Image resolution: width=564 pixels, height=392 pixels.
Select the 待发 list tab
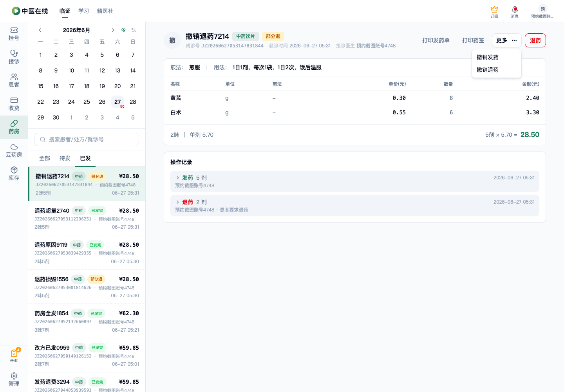(65, 158)
